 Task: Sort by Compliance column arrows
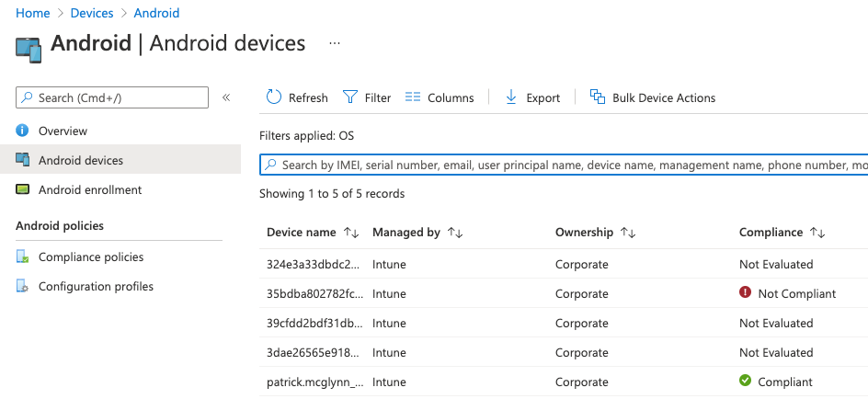click(x=817, y=233)
